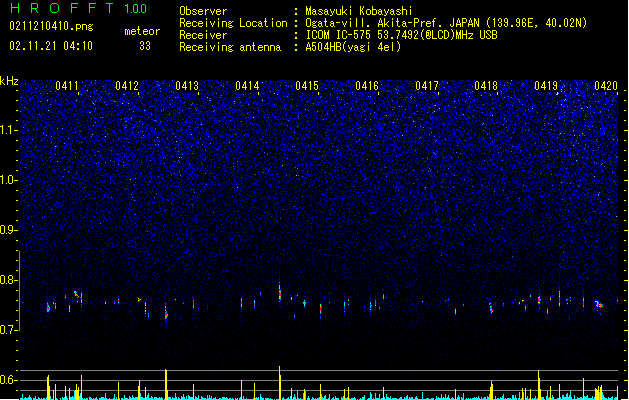Click the A504HB(yagi 4el) antenna text
629x400 pixels.
(x=353, y=47)
